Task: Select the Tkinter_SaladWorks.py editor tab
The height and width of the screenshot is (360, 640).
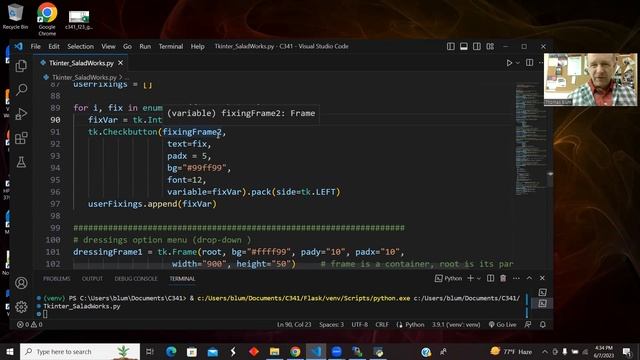Action: point(81,63)
